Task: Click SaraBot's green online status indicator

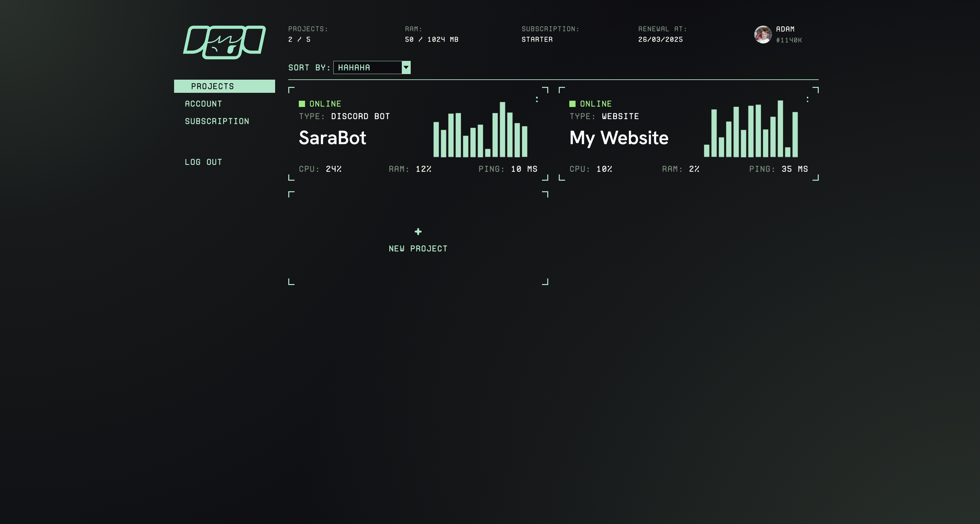Action: 302,104
